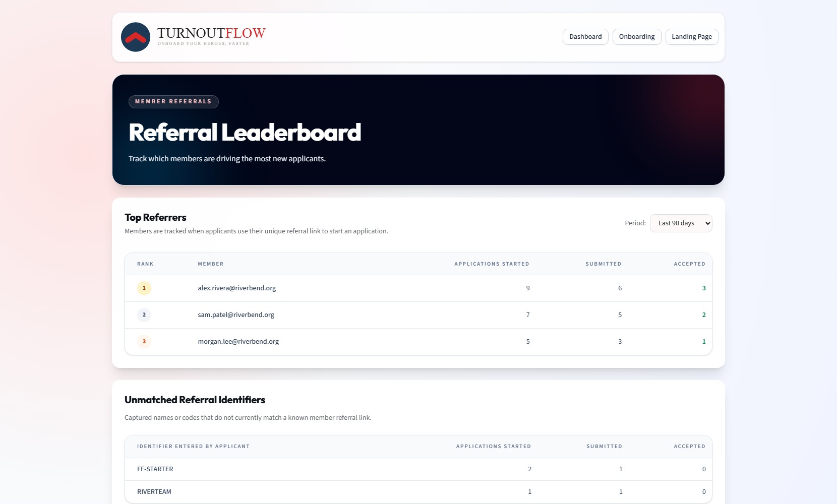Click sam.patel's submitted value 5
Screen dimensions: 837x504
tap(620, 315)
